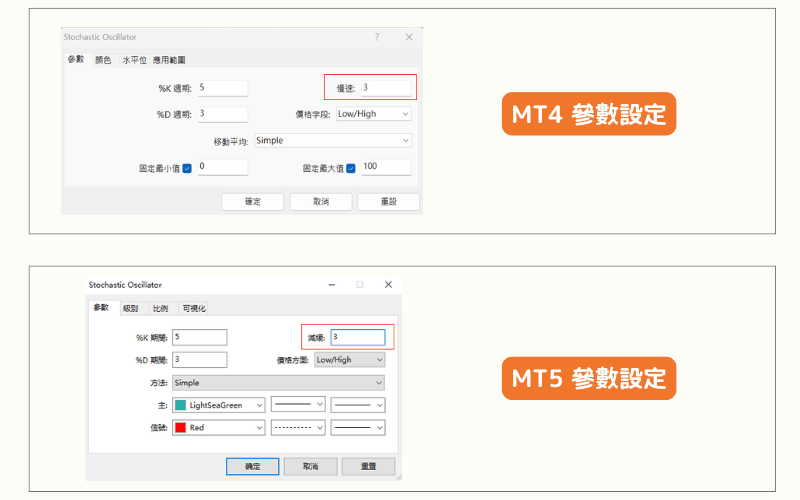Open 價格方面 Low/High dropdown in MT5
The width and height of the screenshot is (800, 500).
349,360
